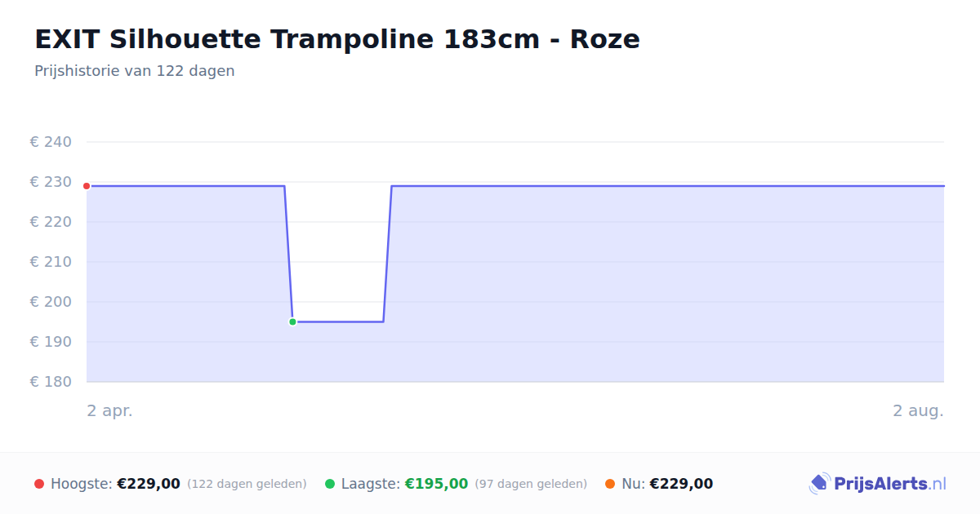Click the product title EXIT Silhouette Trampoline

[337, 39]
